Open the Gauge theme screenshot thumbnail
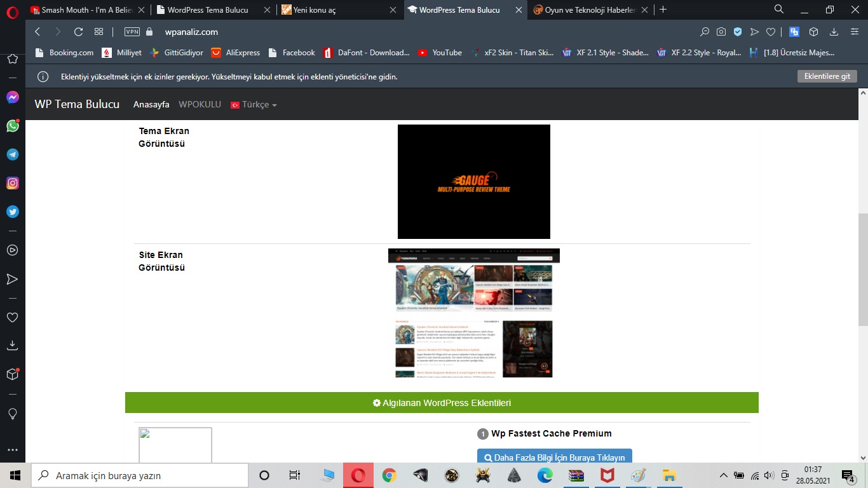This screenshot has width=868, height=488. (x=474, y=182)
